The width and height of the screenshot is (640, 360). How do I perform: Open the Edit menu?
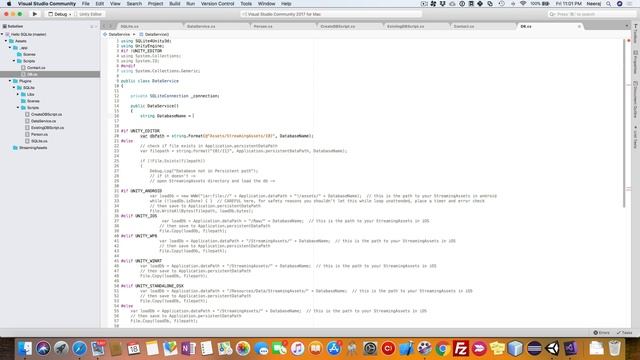(x=100, y=4)
